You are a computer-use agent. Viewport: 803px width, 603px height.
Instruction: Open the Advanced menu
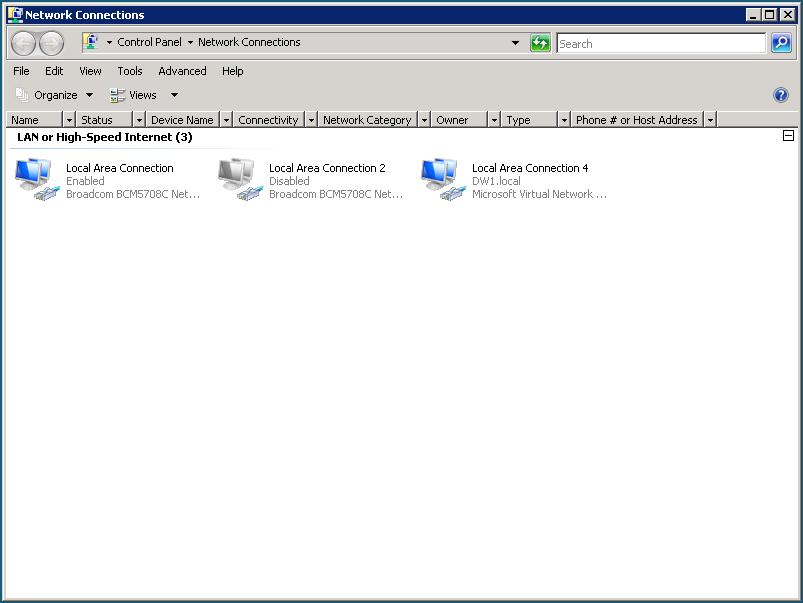[x=182, y=71]
